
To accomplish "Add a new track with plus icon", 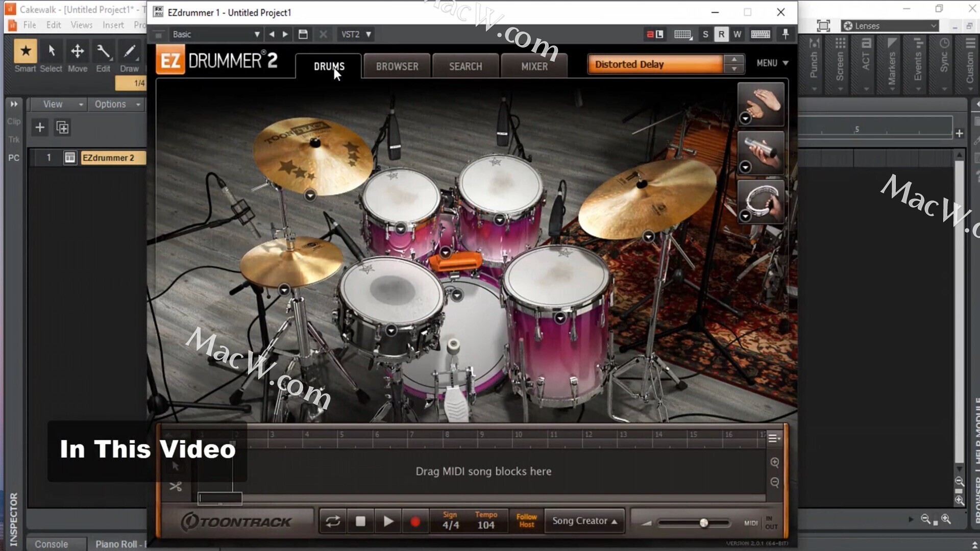I will click(x=40, y=128).
